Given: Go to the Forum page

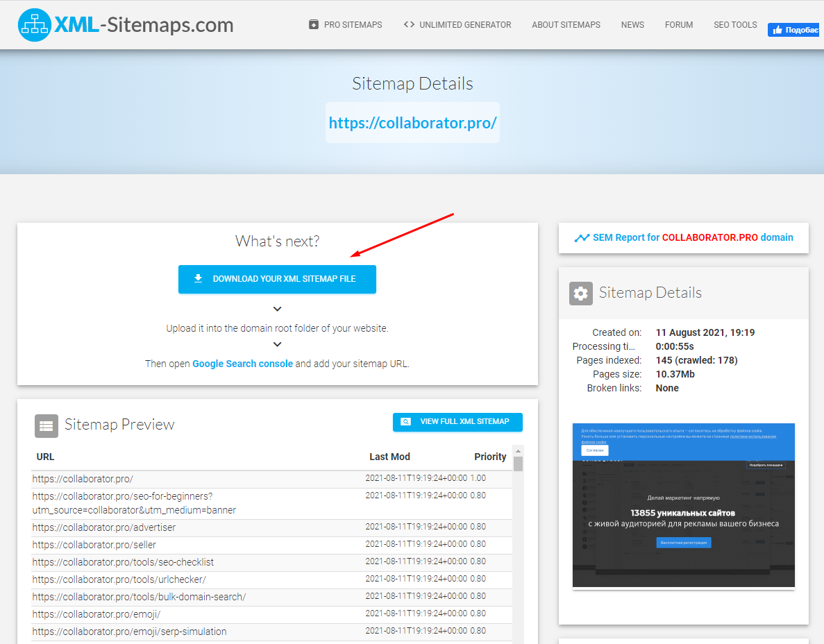Looking at the screenshot, I should (678, 24).
